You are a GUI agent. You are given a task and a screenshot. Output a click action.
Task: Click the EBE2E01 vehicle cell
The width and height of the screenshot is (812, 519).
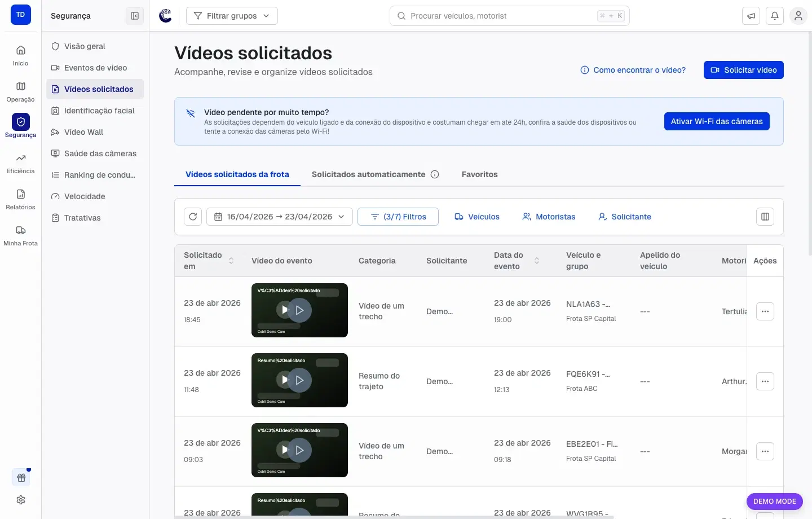click(x=592, y=451)
